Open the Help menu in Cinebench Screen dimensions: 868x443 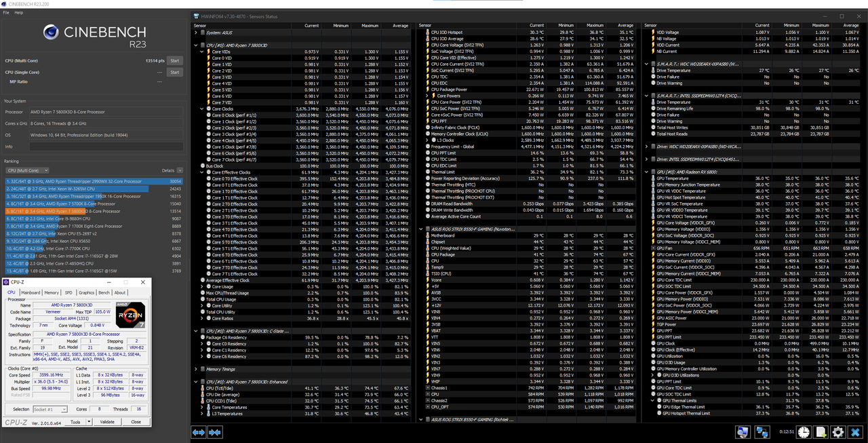tap(18, 12)
